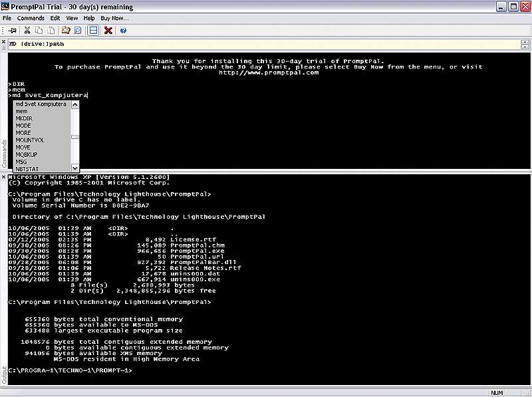532x397 pixels.
Task: Close the Commands pane with its X
Action: coord(4,42)
